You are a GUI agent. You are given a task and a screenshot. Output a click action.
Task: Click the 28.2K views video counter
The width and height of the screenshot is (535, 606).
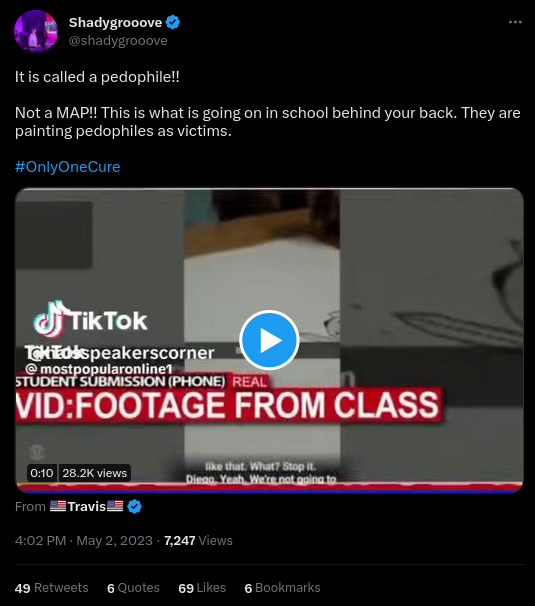coord(95,473)
